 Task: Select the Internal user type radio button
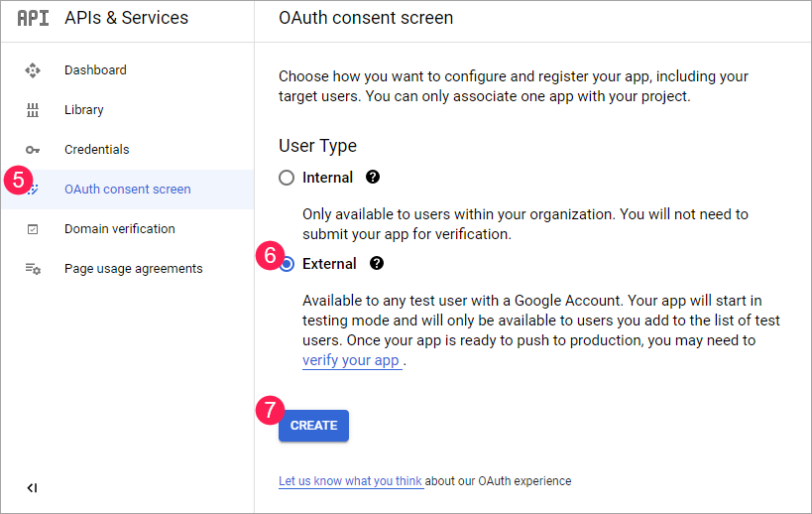coord(287,178)
